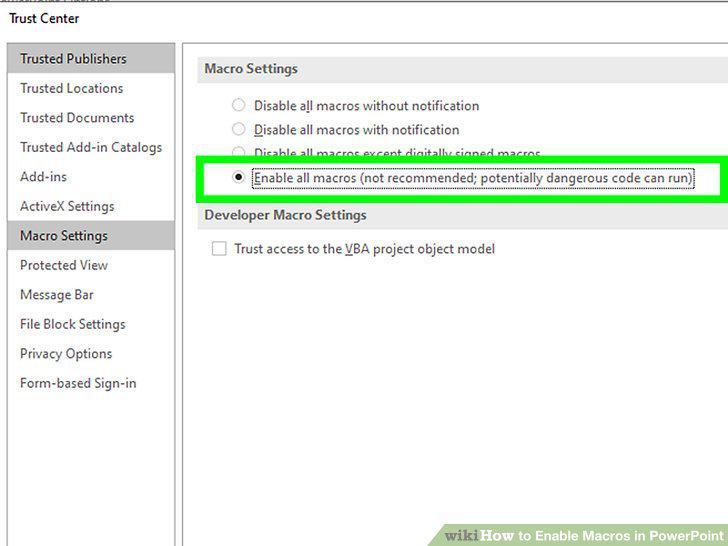Open Trusted Documents section
This screenshot has width=728, height=546.
tap(91, 117)
